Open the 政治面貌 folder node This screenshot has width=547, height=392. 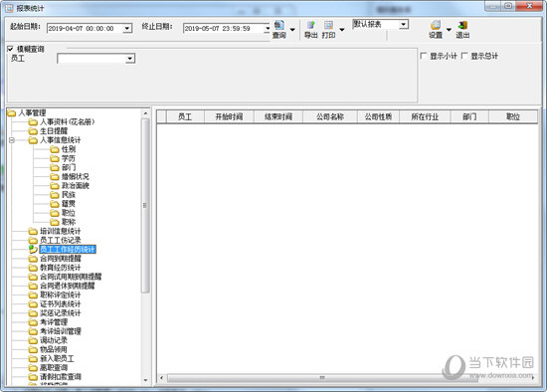pos(70,185)
